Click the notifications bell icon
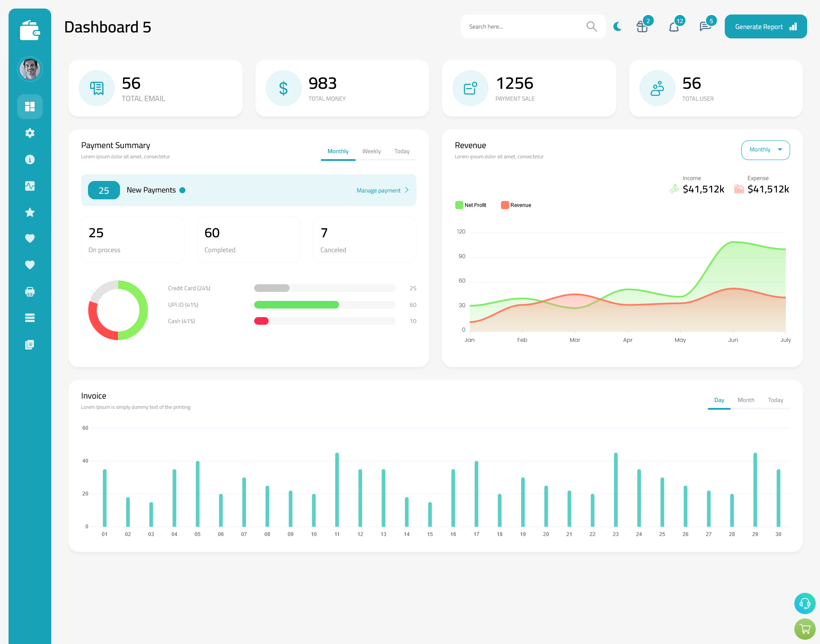Viewport: 820px width, 644px height. coord(675,26)
